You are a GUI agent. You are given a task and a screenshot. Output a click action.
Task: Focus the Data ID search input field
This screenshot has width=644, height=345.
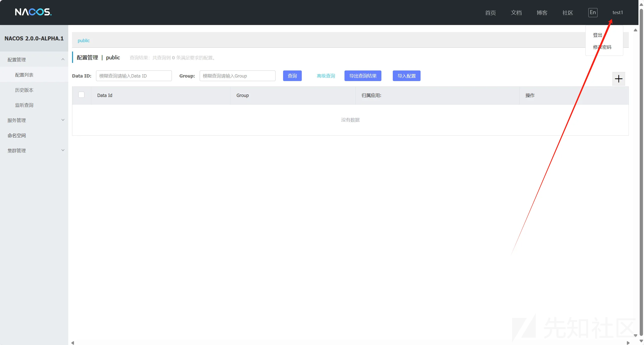coord(134,76)
